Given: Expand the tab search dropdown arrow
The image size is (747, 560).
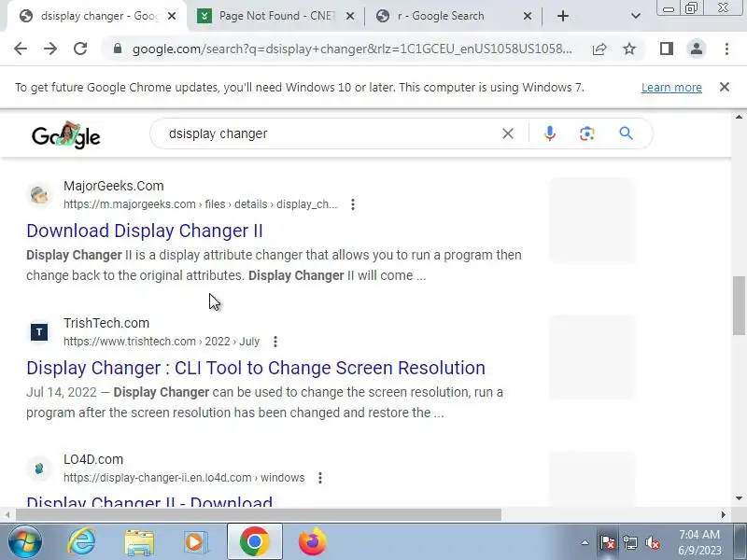Looking at the screenshot, I should 636,16.
